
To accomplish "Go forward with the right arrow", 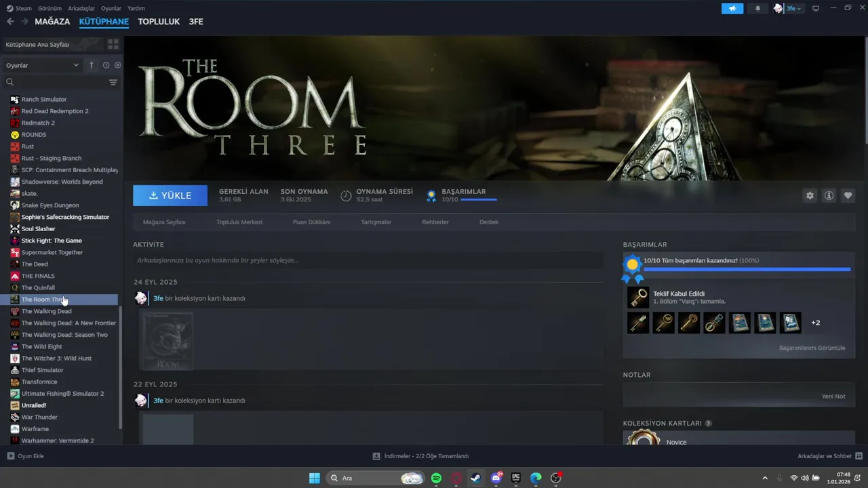I will click(x=24, y=22).
